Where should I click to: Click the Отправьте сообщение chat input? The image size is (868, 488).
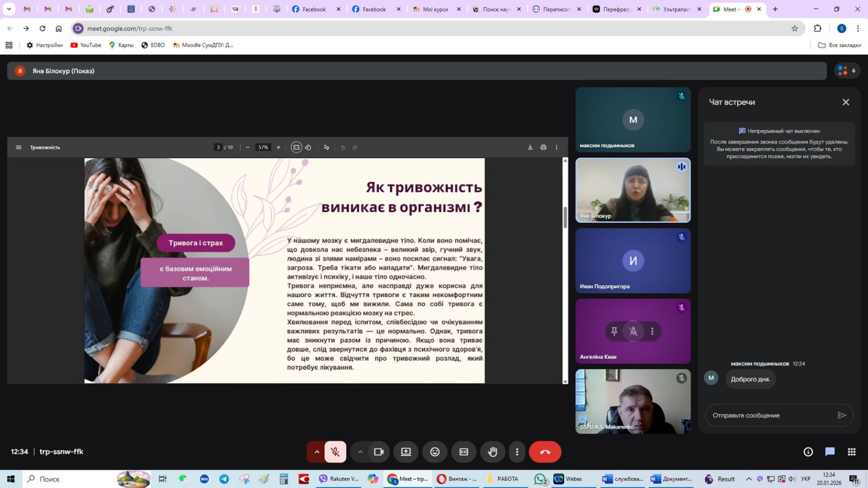(x=770, y=415)
